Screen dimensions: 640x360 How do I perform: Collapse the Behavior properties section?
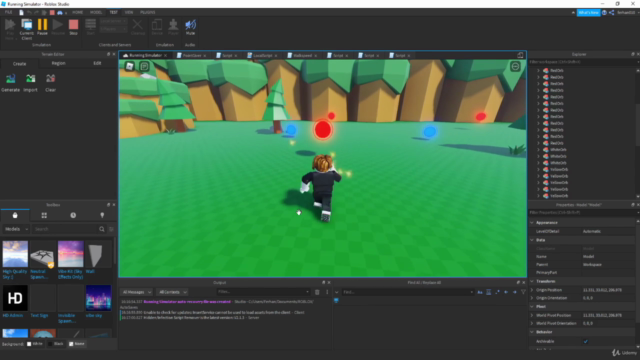pos(532,332)
